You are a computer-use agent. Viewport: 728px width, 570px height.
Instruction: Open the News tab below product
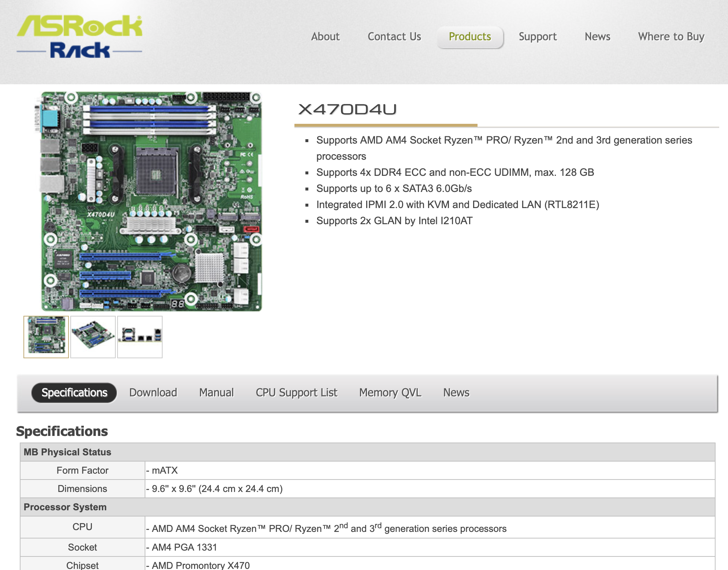pos(456,393)
